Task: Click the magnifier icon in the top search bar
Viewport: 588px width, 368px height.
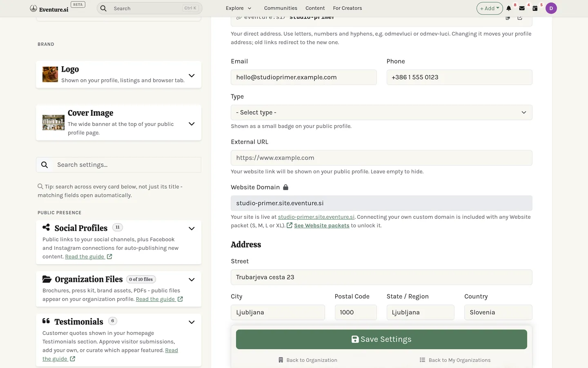Action: 104,8
